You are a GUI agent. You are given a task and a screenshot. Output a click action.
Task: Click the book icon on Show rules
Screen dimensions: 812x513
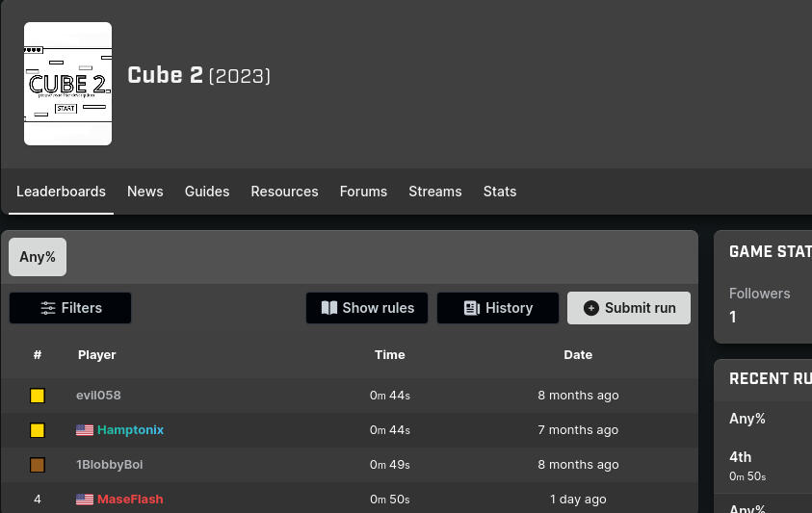click(329, 308)
